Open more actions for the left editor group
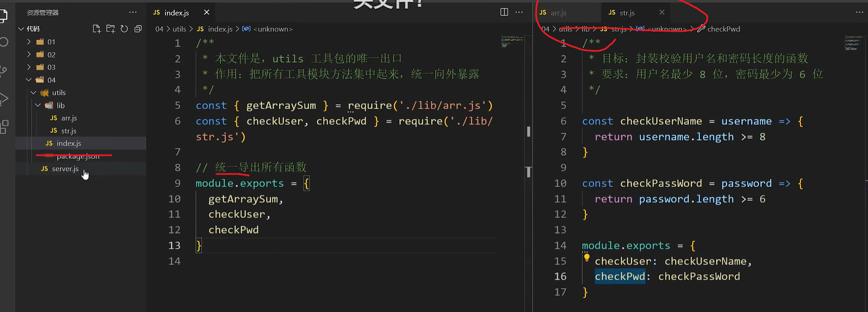 coord(519,12)
